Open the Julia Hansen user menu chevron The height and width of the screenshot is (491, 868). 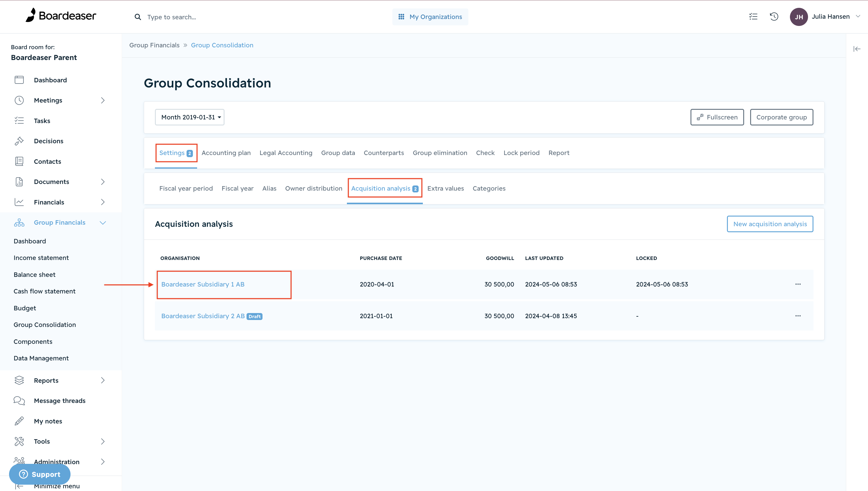tap(858, 17)
